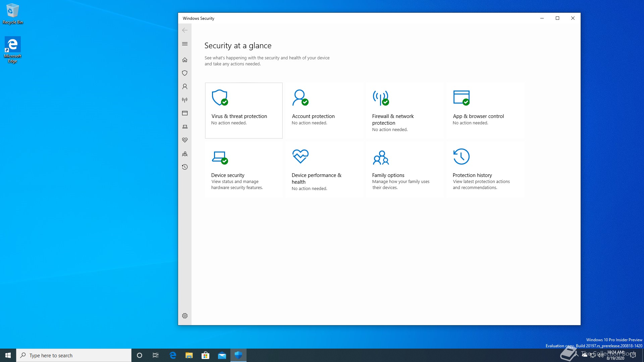
Task: Click the back arrow in Windows Security
Action: tap(185, 30)
